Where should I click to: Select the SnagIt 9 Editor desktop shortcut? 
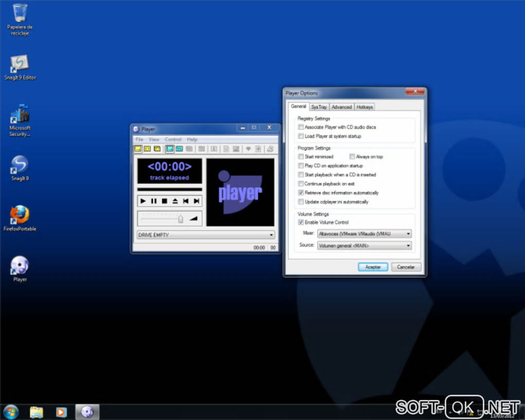[20, 67]
